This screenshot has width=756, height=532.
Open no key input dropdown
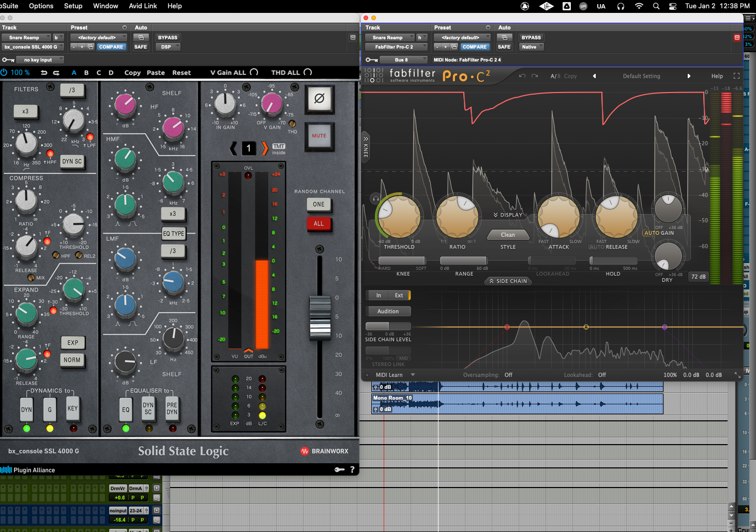(x=40, y=60)
